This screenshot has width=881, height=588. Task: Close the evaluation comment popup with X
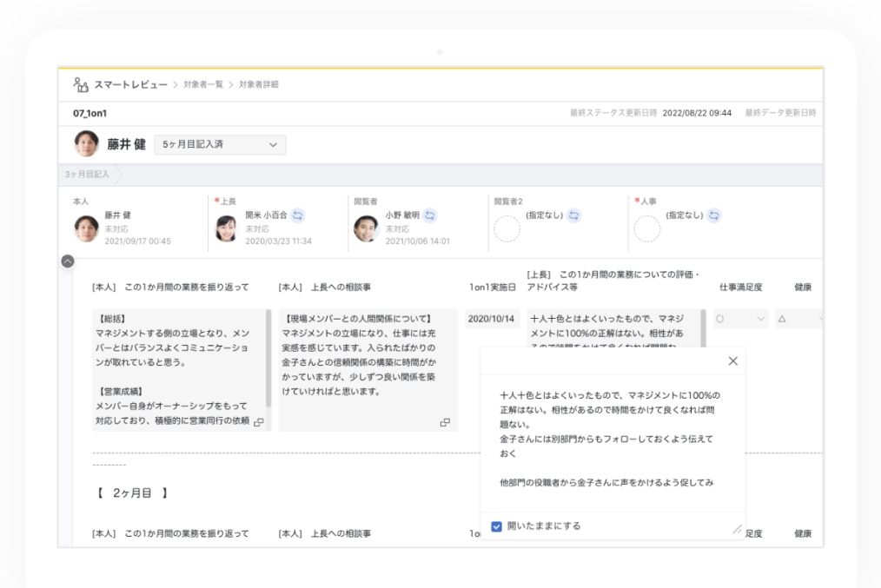pyautogui.click(x=732, y=359)
